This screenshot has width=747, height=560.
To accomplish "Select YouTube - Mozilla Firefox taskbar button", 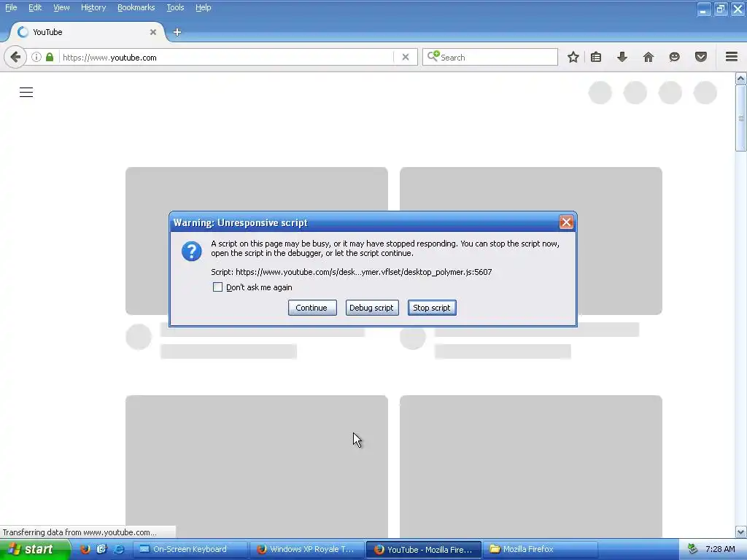I will click(424, 549).
